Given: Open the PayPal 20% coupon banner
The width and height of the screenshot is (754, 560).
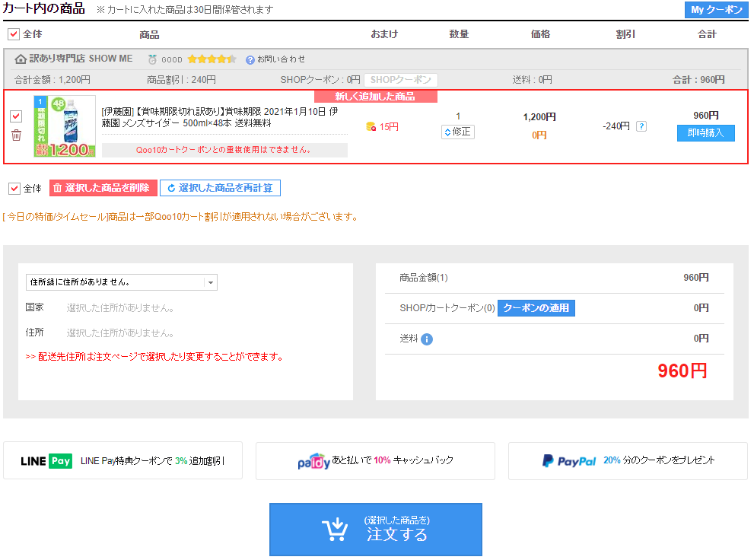Looking at the screenshot, I should point(628,460).
